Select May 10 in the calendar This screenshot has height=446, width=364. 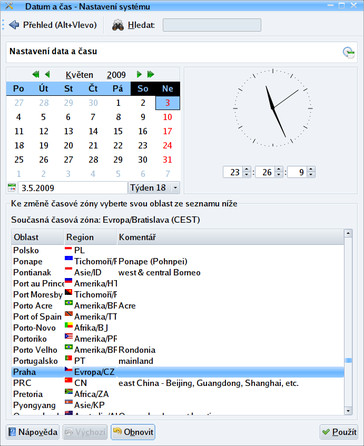click(167, 117)
